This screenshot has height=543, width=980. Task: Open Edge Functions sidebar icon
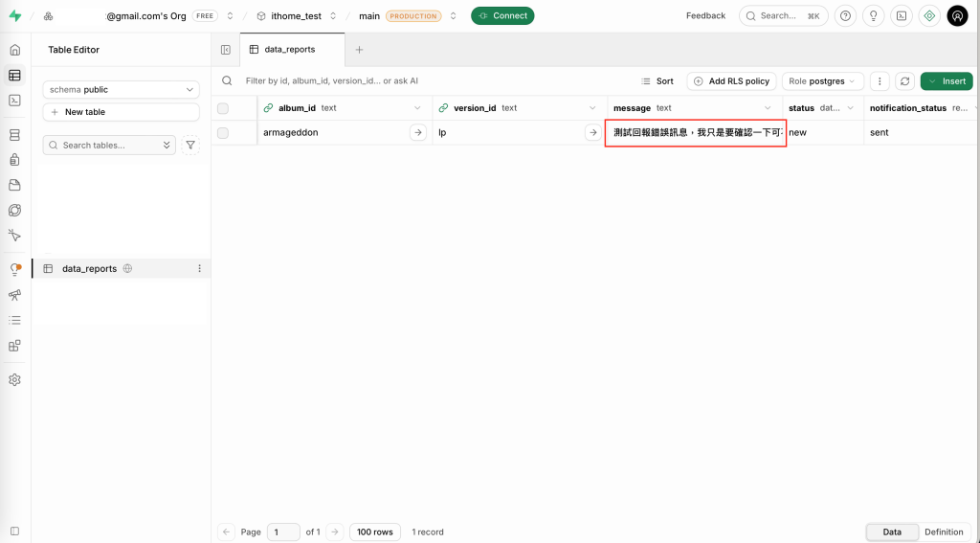pyautogui.click(x=15, y=210)
